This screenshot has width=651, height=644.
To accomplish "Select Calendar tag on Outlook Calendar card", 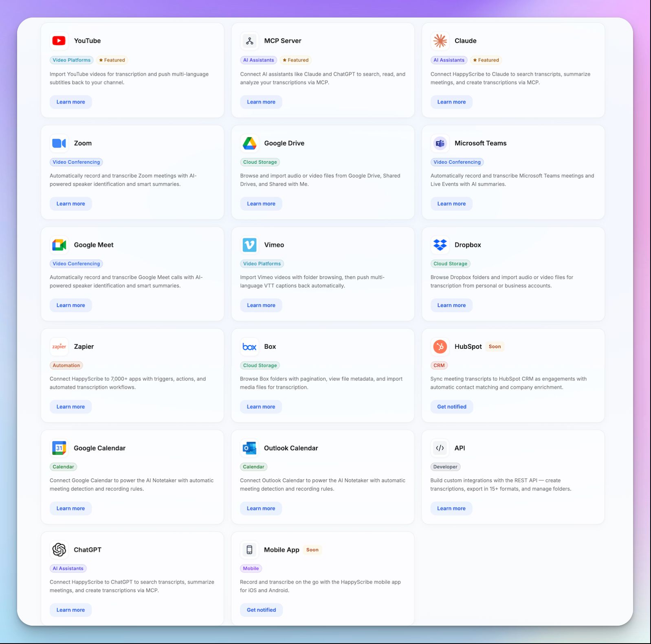I will click(x=254, y=467).
